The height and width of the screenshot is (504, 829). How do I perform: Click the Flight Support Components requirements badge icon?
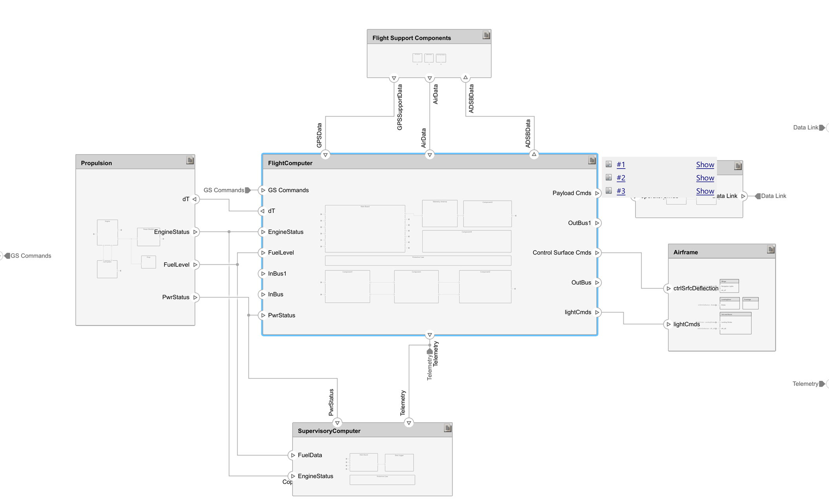(x=486, y=35)
